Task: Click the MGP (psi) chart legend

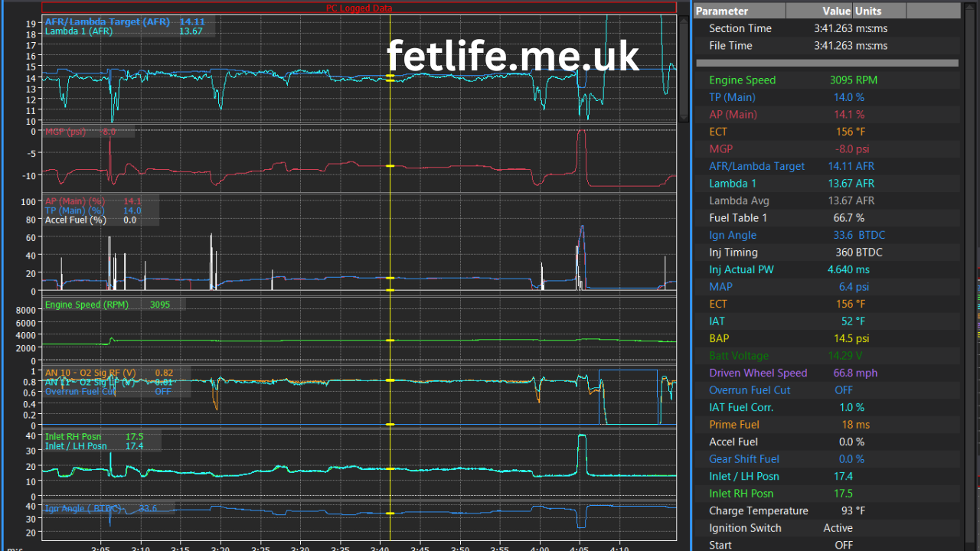Action: pyautogui.click(x=65, y=132)
